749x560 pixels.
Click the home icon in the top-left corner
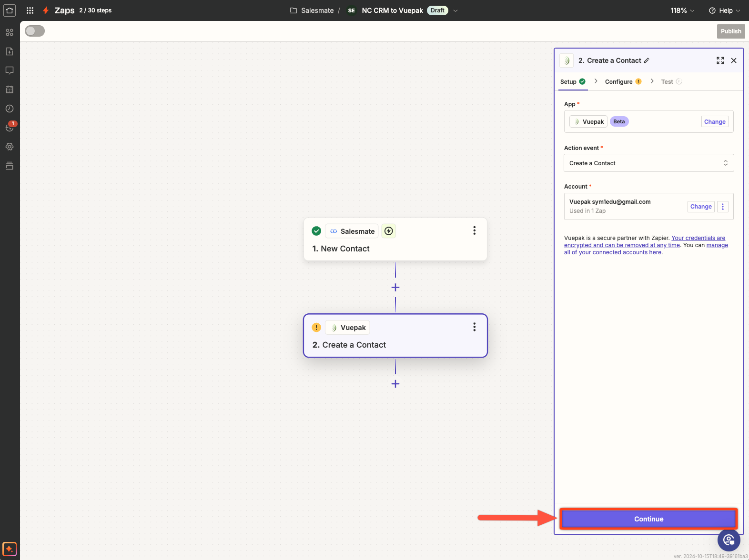tap(10, 10)
